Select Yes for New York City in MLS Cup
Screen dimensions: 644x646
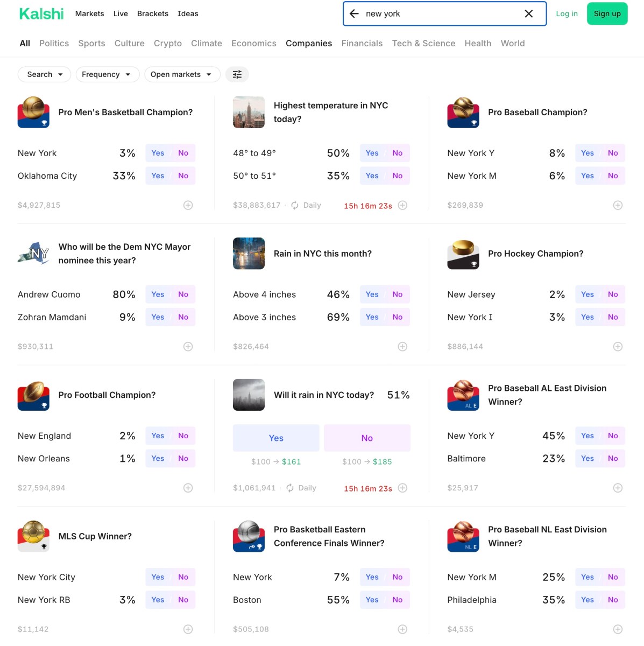[x=158, y=577]
